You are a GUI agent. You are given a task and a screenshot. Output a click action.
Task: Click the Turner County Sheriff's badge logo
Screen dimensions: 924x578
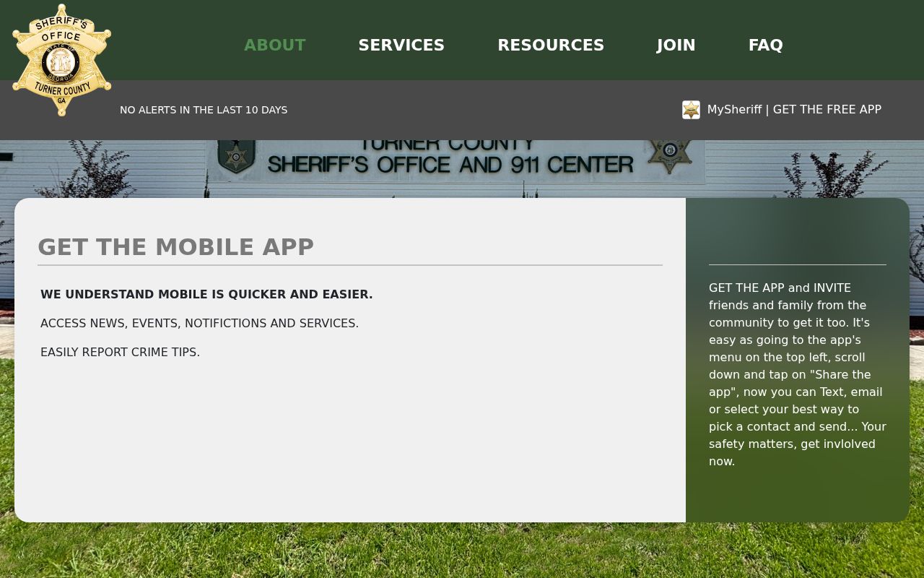[61, 60]
